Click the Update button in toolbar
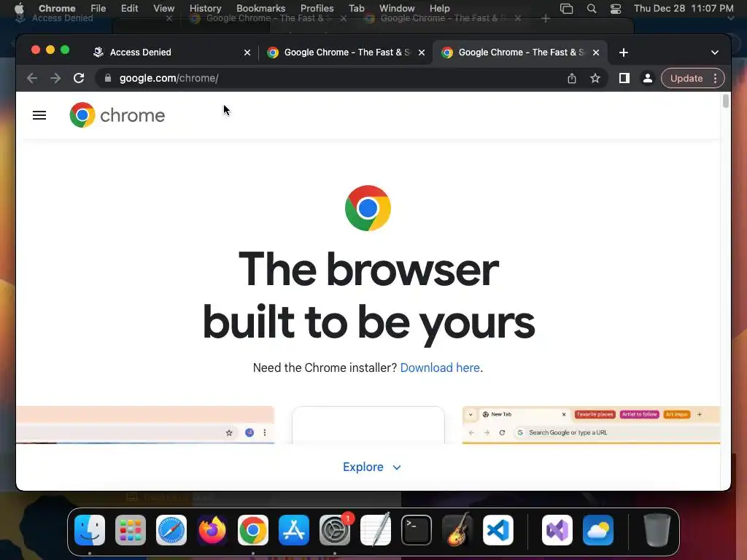 [686, 78]
